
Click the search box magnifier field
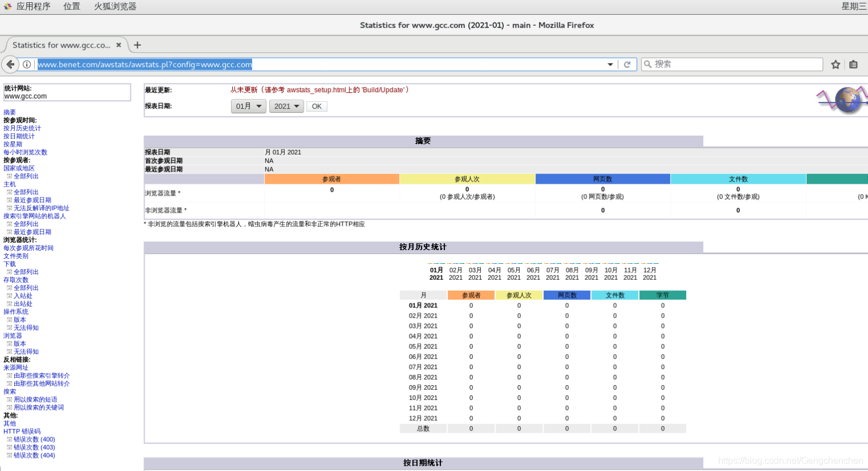(x=732, y=64)
